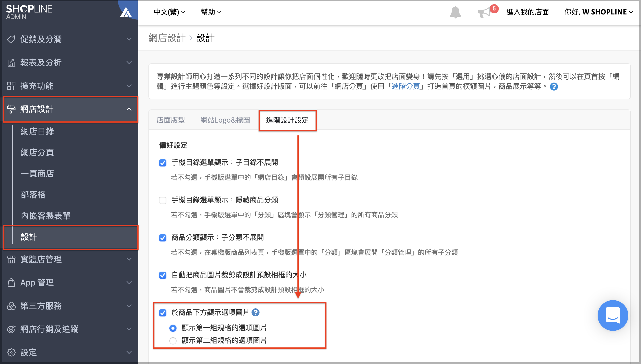641x364 pixels.
Task: Expand 設定 chevron
Action: 129,352
